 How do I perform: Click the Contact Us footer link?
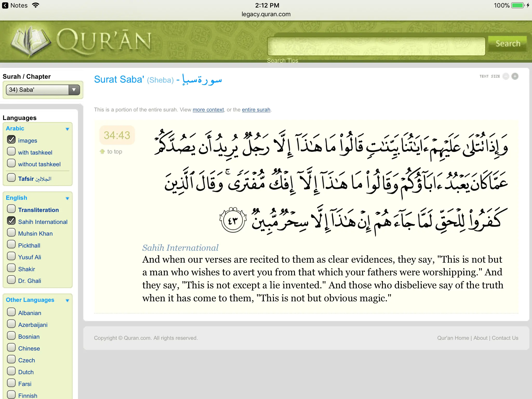(x=505, y=338)
